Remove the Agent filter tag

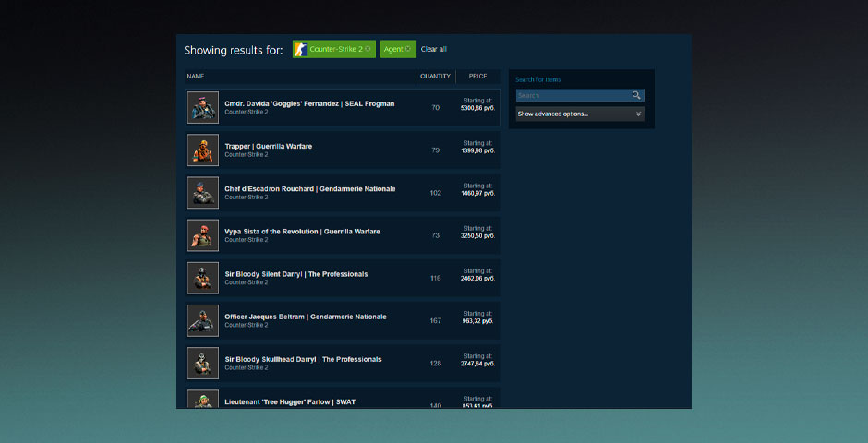coord(408,49)
